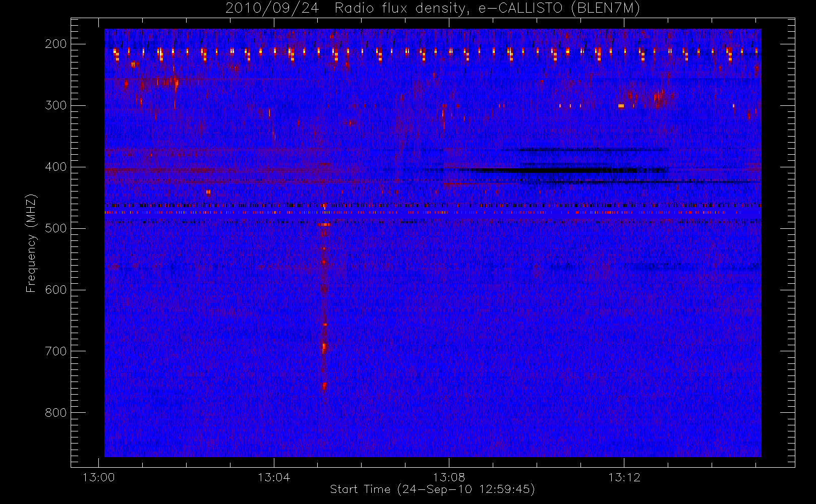The height and width of the screenshot is (504, 816).
Task: Click the 'Frequency (MHz)' axis label
Action: click(31, 243)
